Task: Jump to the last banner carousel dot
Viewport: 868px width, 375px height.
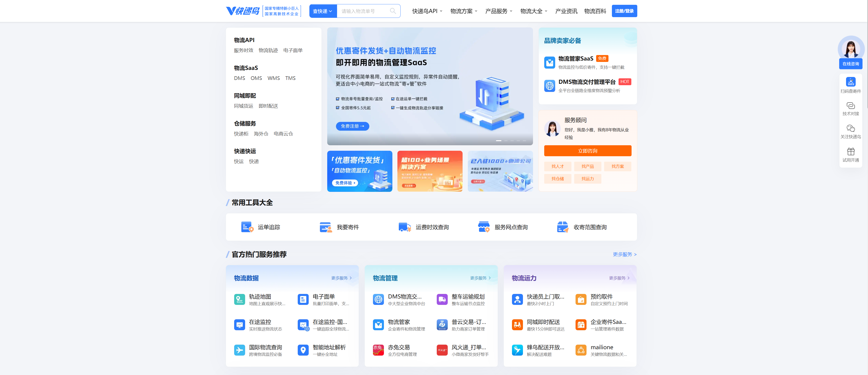Action: [524, 141]
